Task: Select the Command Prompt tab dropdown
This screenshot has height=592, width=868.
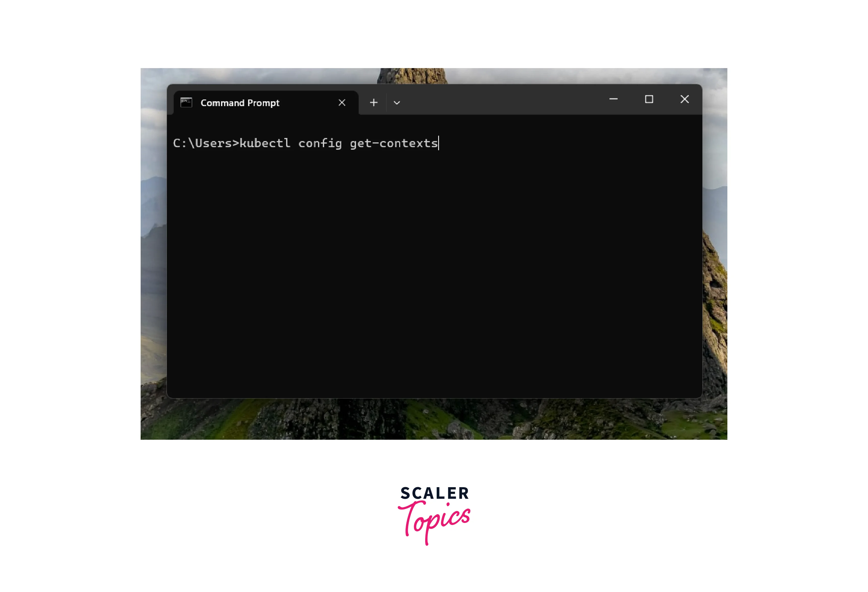Action: click(x=396, y=102)
